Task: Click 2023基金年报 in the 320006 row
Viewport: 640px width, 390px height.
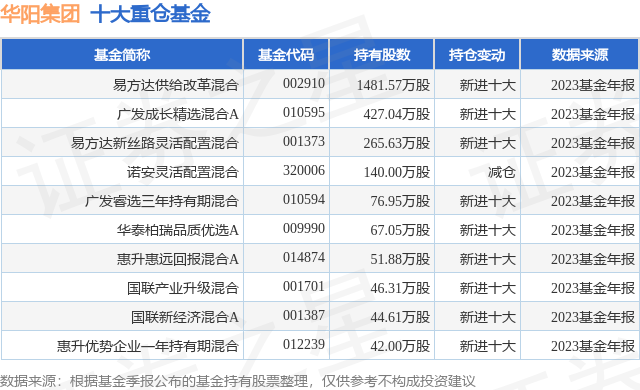Action: tap(593, 172)
